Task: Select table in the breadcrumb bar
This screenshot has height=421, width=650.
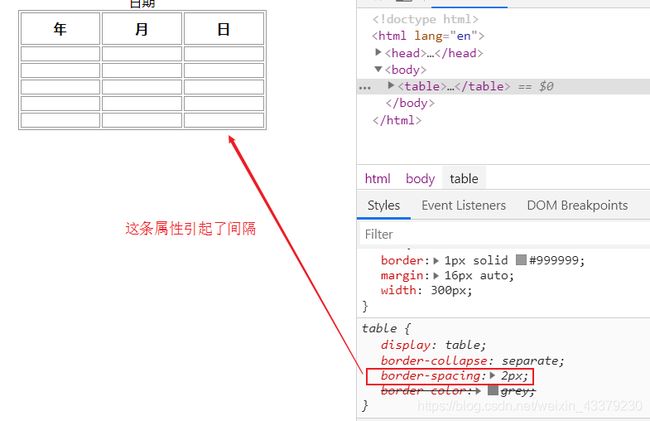Action: click(464, 179)
